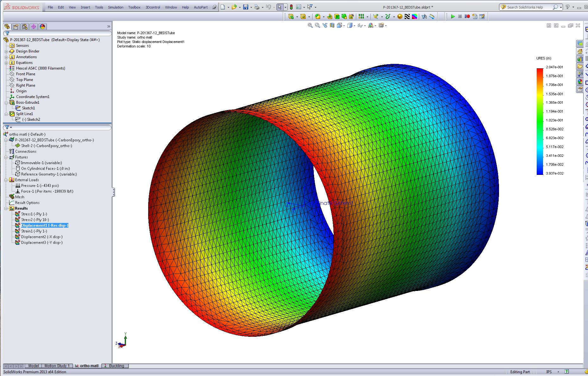Save the part with the floppy disk icon
This screenshot has width=588, height=376.
(x=245, y=7)
